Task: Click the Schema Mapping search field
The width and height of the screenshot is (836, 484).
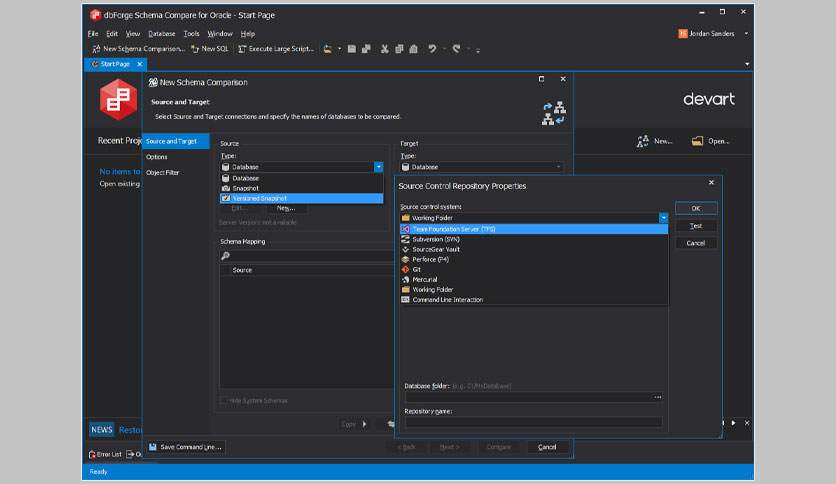Action: [307, 256]
